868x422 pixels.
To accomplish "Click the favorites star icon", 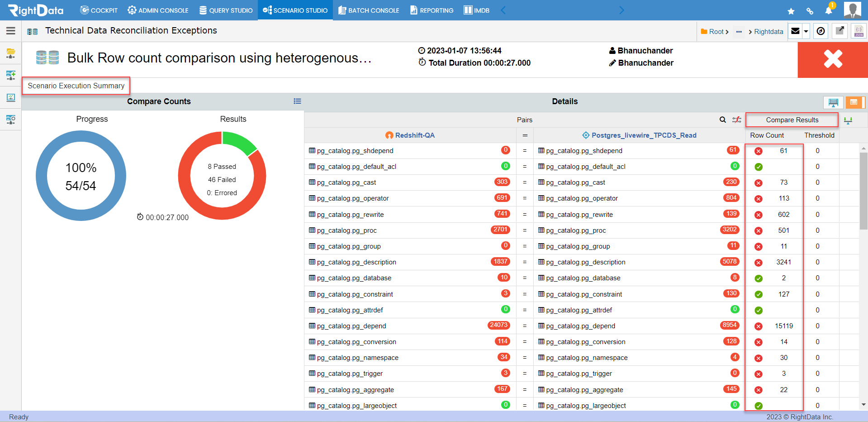I will 791,11.
